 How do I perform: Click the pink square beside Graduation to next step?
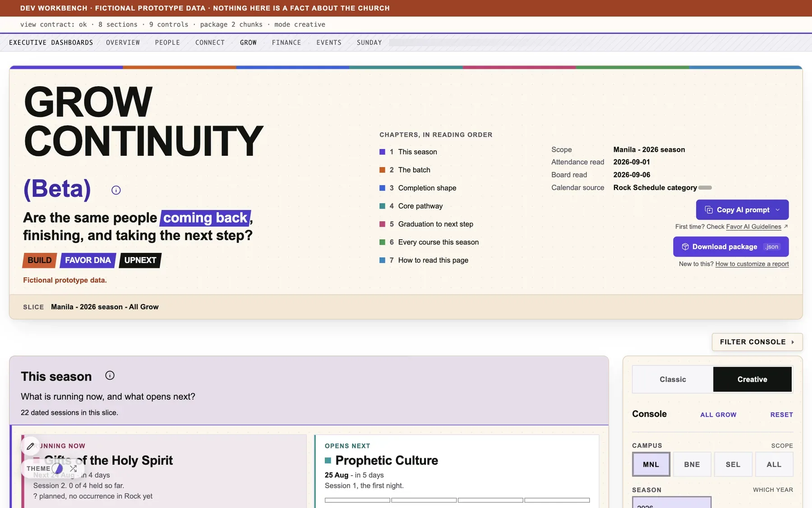382,224
